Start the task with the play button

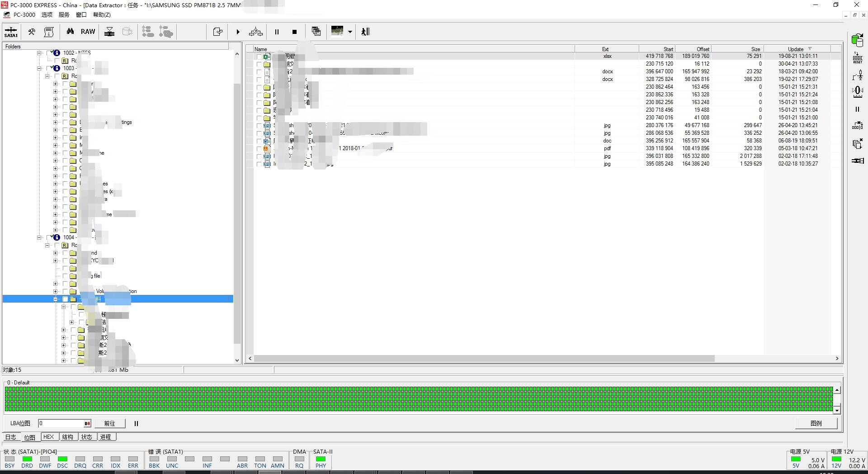[x=238, y=32]
